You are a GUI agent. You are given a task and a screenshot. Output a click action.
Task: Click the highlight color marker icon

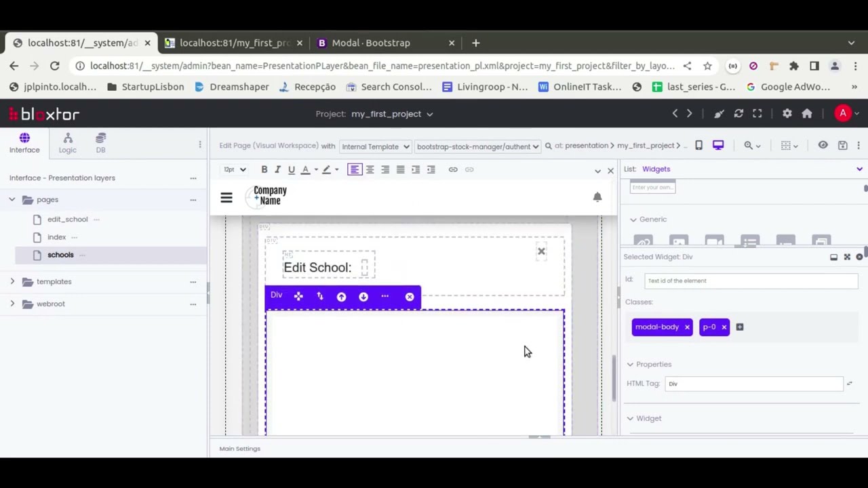coord(326,169)
